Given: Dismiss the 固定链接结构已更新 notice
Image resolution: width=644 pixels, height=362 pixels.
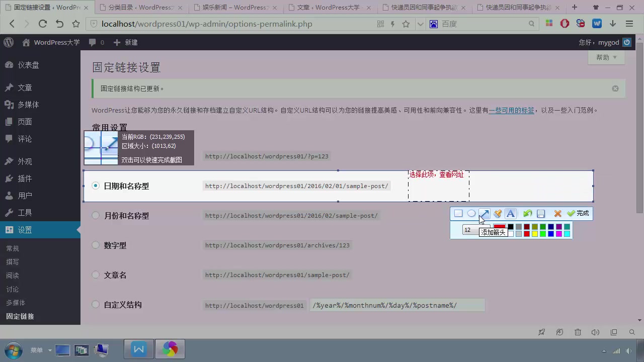Looking at the screenshot, I should 615,88.
